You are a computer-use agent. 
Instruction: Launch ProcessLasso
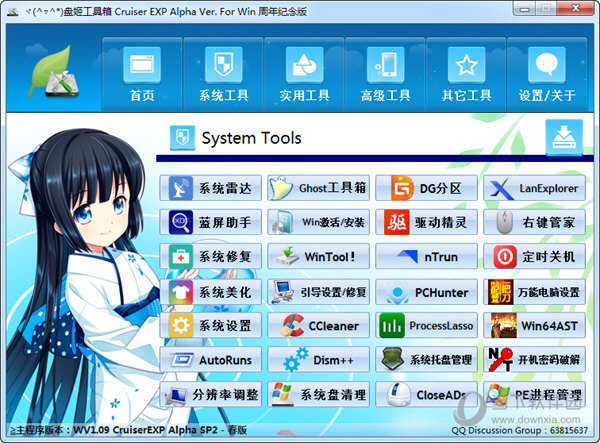coord(426,326)
